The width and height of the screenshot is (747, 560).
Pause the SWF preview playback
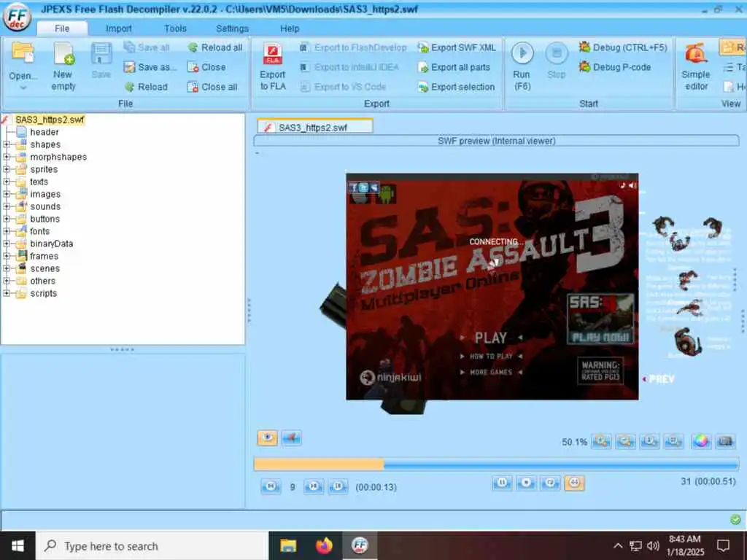tap(502, 483)
